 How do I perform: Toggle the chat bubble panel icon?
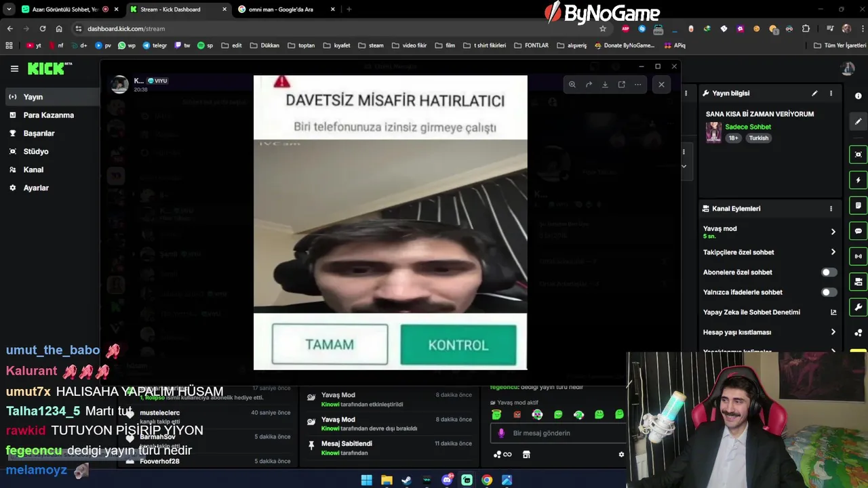[859, 231]
